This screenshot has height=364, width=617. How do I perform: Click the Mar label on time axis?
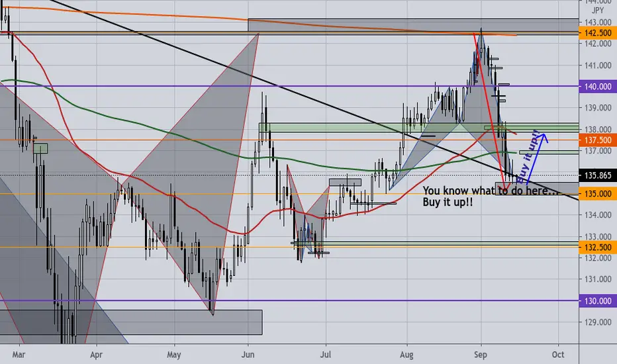pyautogui.click(x=19, y=355)
